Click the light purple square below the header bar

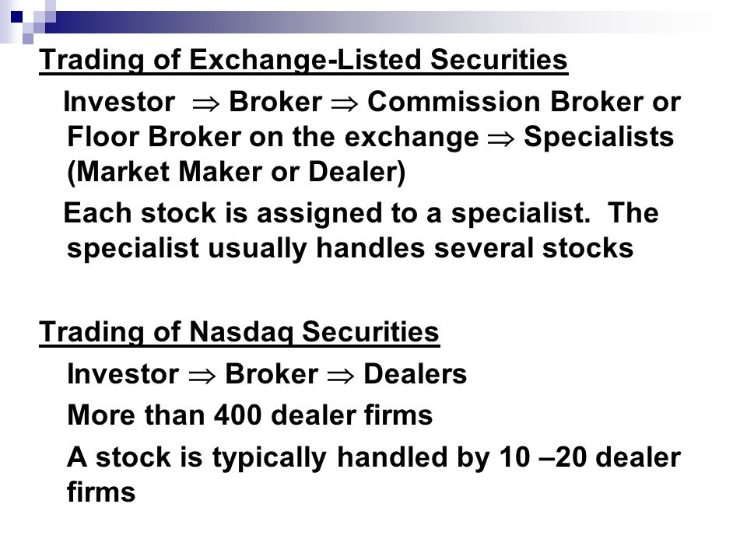(28, 39)
